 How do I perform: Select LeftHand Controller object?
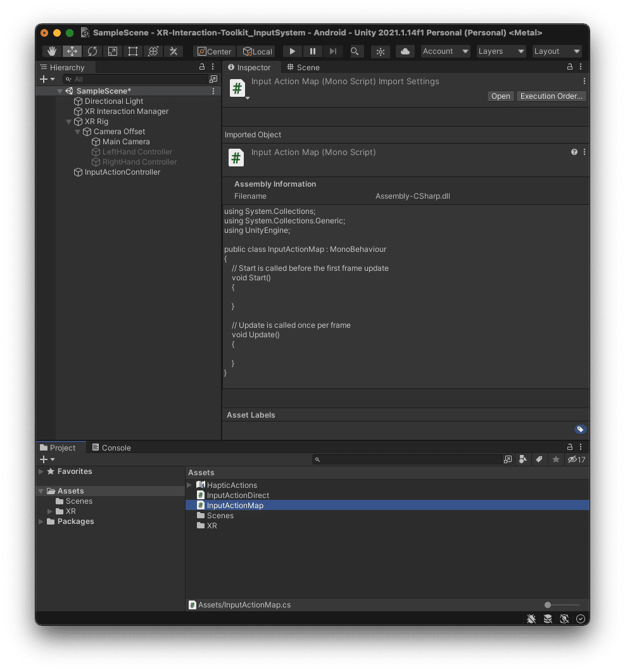point(137,152)
